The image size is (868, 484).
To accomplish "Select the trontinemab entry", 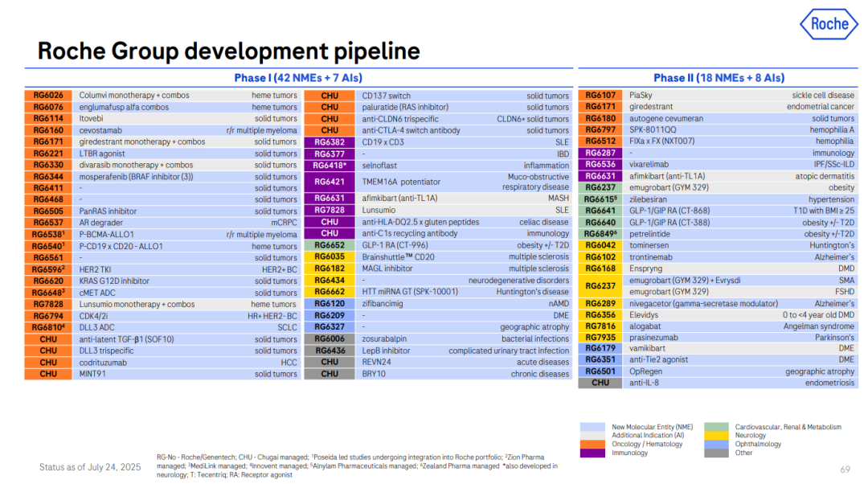I will [651, 257].
